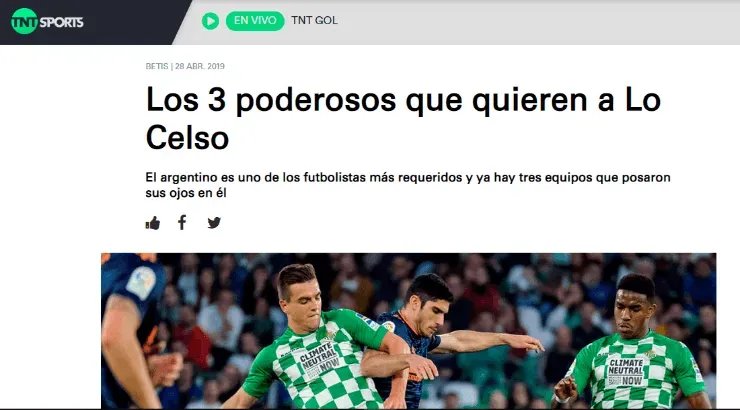Like the article with thumbs-up icon
Screen dimensions: 740x410
click(x=152, y=223)
